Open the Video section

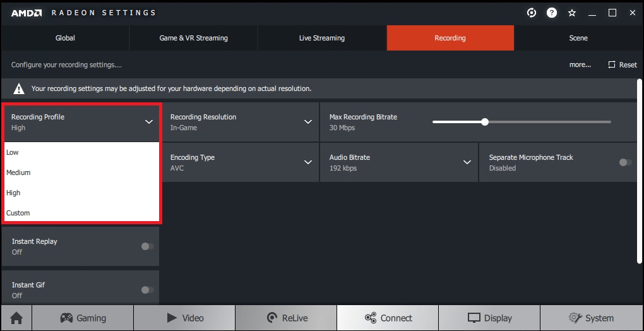(x=184, y=318)
